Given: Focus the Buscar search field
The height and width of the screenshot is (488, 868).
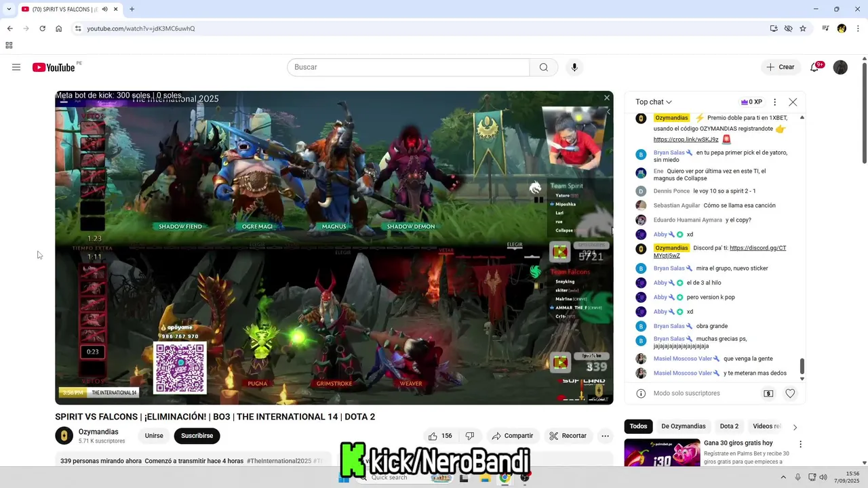Looking at the screenshot, I should (408, 67).
